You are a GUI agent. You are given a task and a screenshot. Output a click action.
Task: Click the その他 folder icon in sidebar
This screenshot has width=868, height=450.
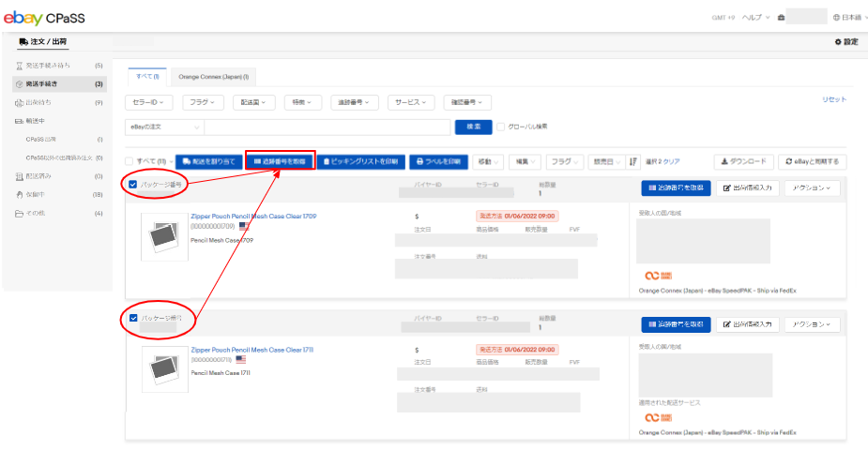click(20, 214)
